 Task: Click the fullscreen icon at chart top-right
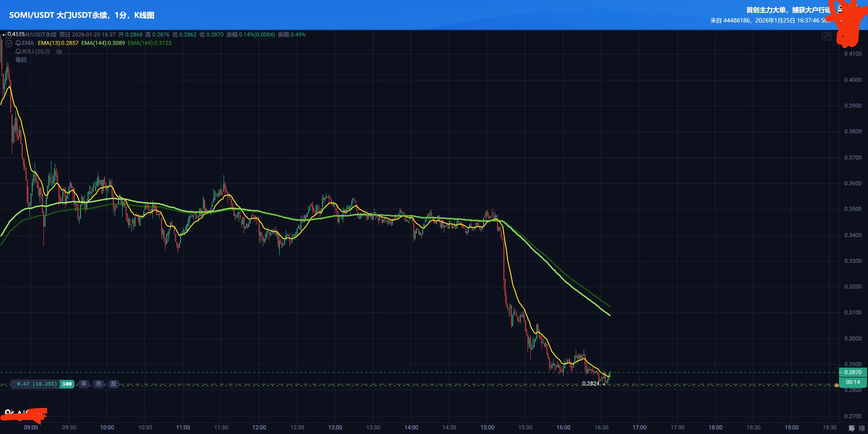826,36
